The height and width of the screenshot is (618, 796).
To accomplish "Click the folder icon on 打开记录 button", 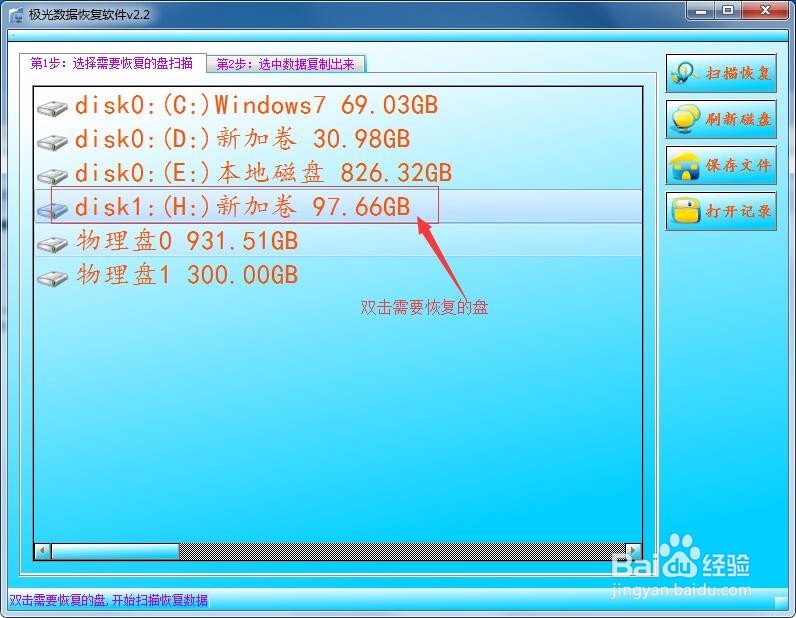I will tap(685, 210).
